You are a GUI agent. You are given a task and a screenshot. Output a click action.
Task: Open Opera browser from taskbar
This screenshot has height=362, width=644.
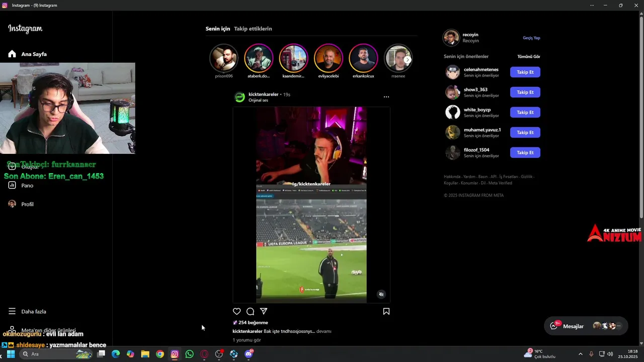click(x=204, y=354)
